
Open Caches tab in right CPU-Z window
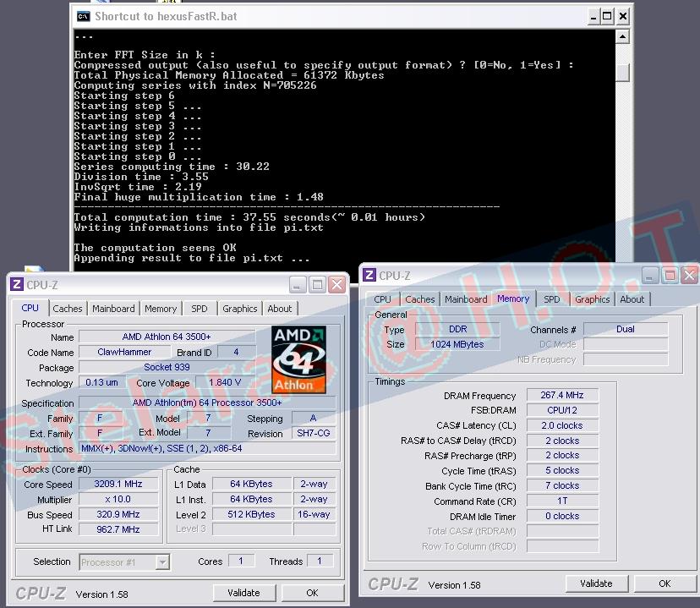click(x=420, y=299)
